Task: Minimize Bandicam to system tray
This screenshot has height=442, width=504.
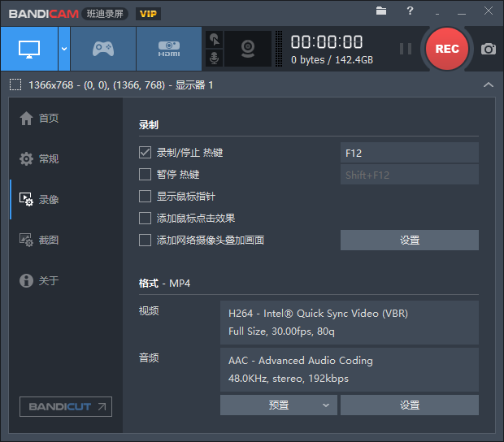Action: pos(437,14)
